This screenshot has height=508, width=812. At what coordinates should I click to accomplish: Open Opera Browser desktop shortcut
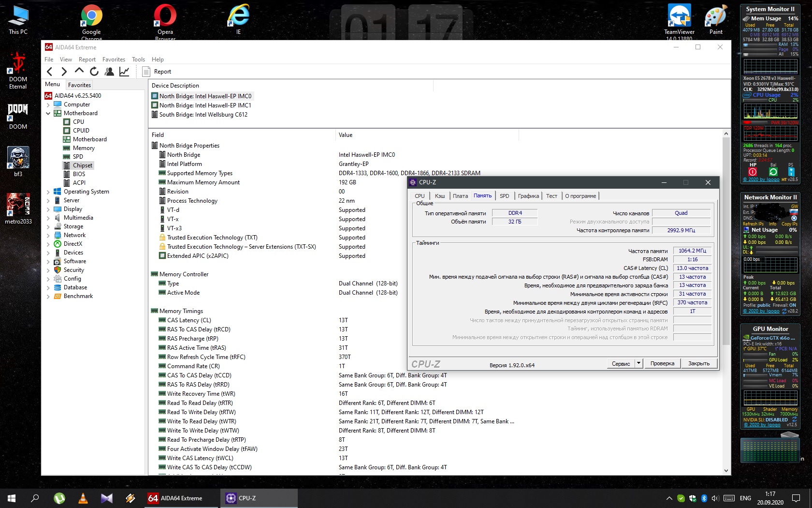pyautogui.click(x=165, y=22)
